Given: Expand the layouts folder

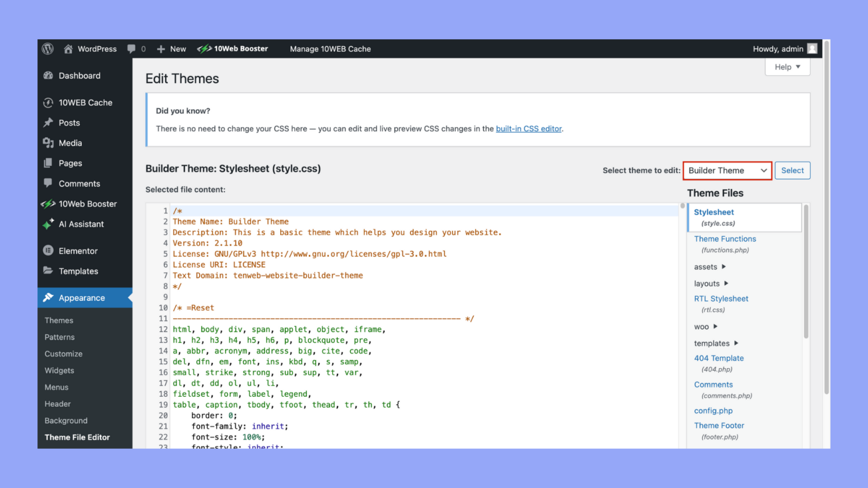Looking at the screenshot, I should tap(711, 283).
